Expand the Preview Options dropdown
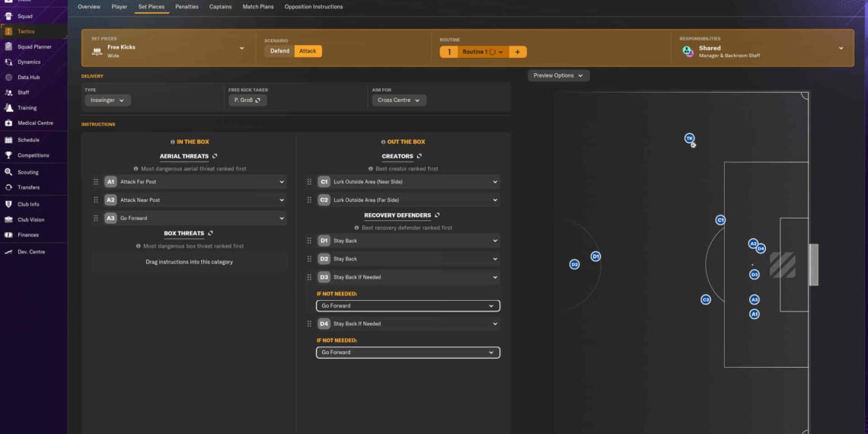The height and width of the screenshot is (434, 868). coord(558,75)
